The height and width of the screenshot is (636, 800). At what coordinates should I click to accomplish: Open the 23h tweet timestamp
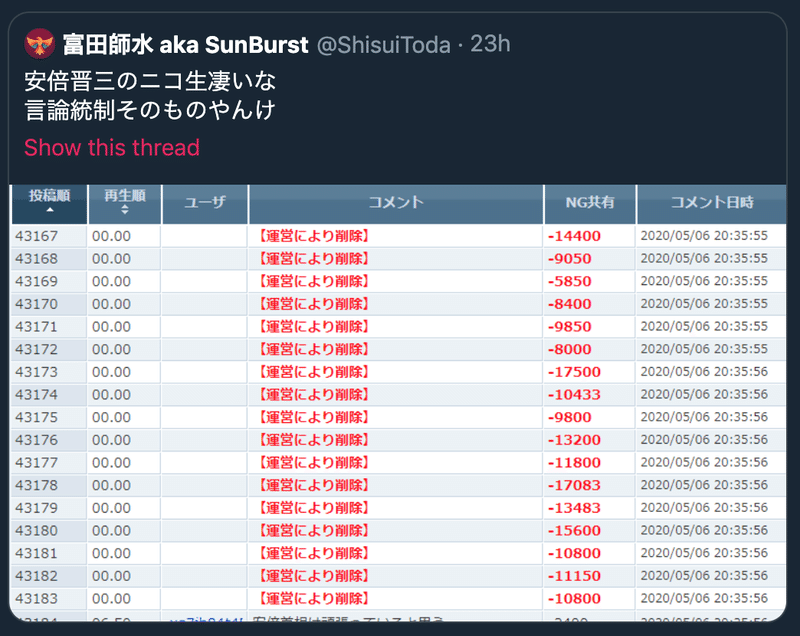490,44
